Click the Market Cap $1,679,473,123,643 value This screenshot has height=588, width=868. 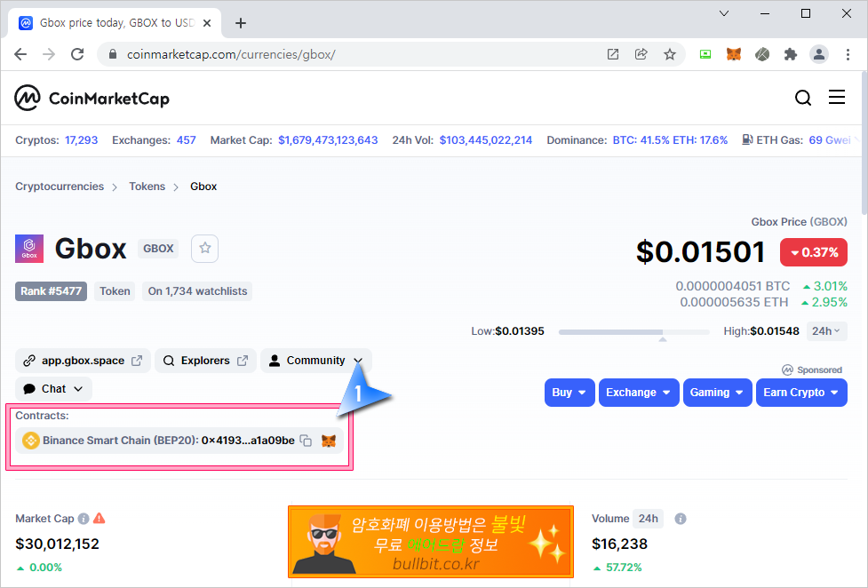[x=328, y=140]
